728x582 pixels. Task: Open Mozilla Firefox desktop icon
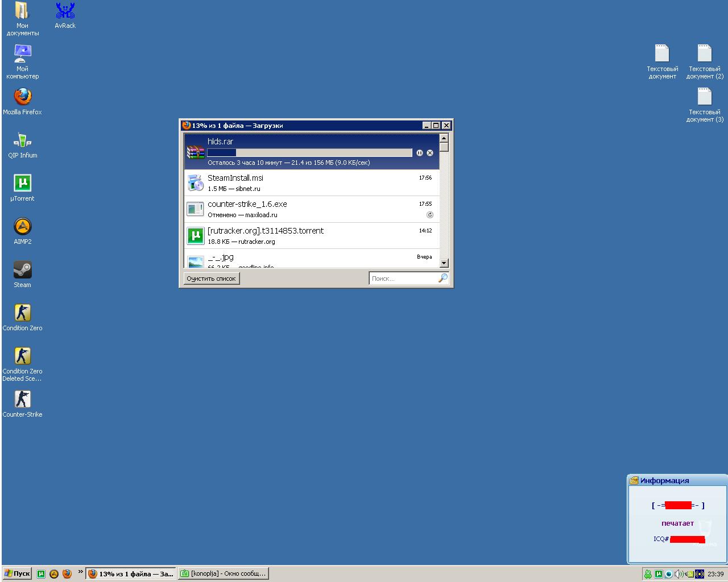coord(22,98)
